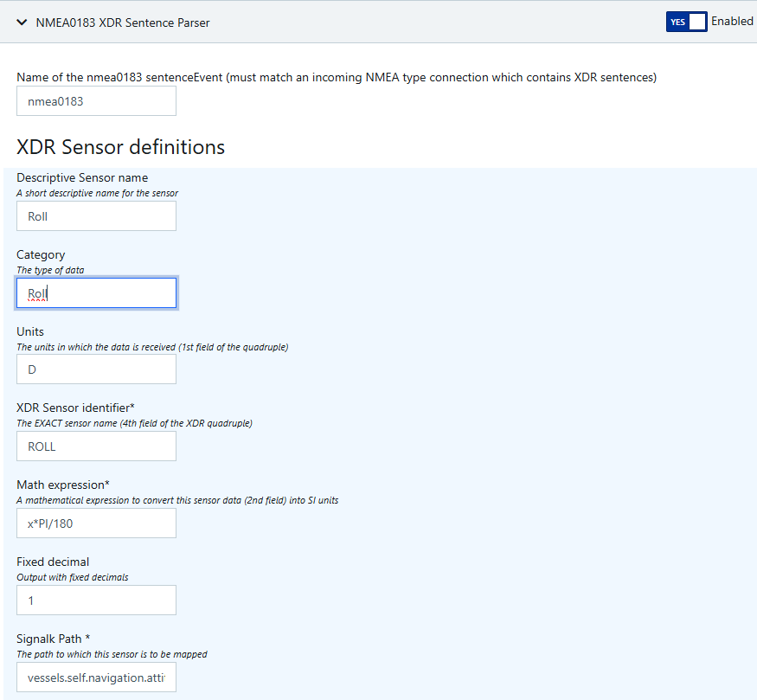Viewport: 757px width, 700px height.
Task: Click the Signalk Path * label
Action: pyautogui.click(x=54, y=639)
